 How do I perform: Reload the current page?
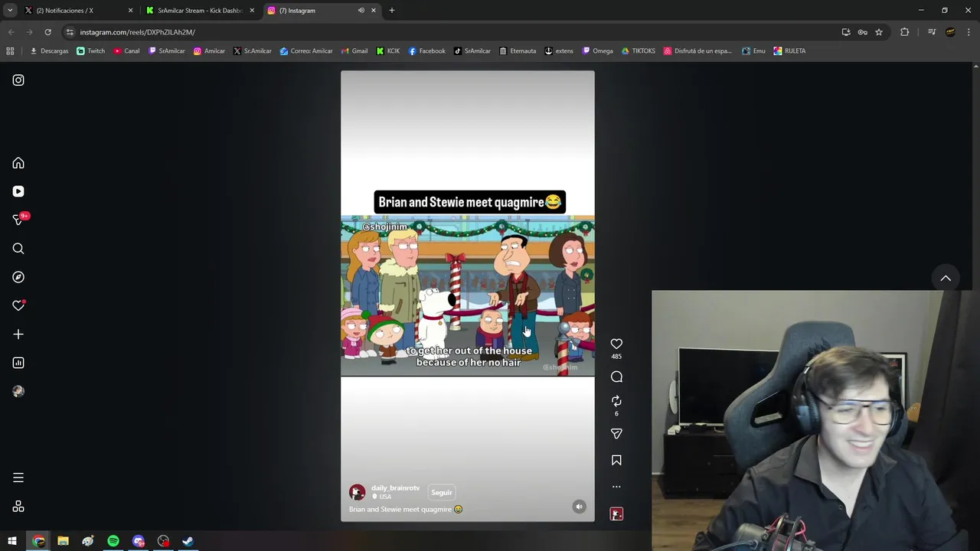tap(47, 32)
